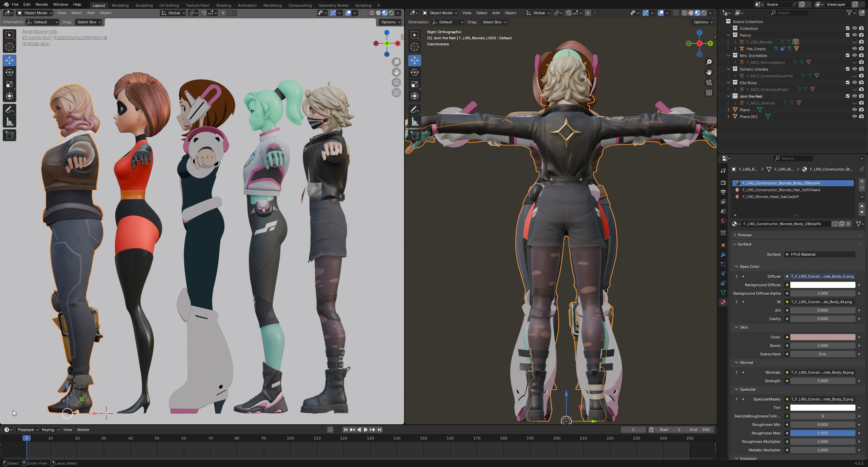Expand the Preview panel in material properties

pos(745,235)
